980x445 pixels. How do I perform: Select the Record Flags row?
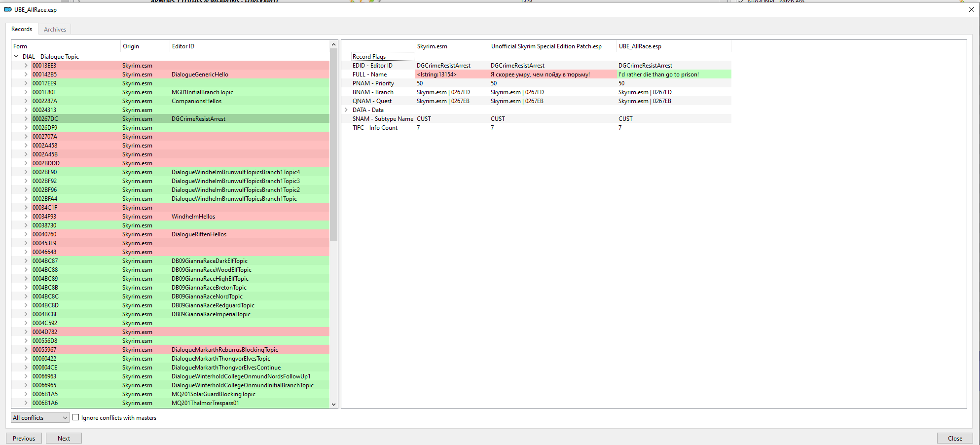(x=383, y=57)
